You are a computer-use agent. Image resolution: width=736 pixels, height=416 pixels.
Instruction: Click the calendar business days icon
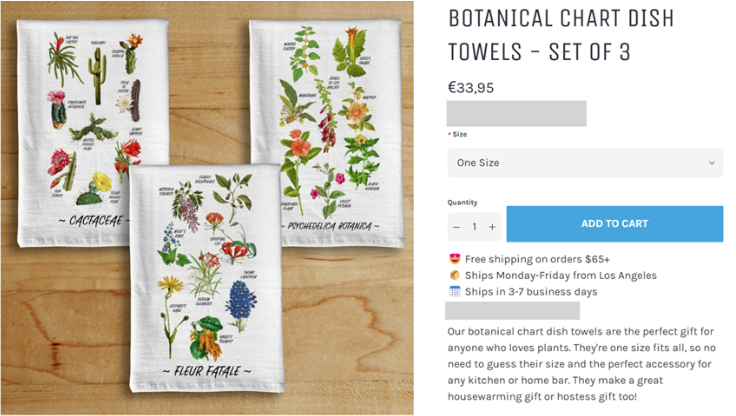point(454,292)
